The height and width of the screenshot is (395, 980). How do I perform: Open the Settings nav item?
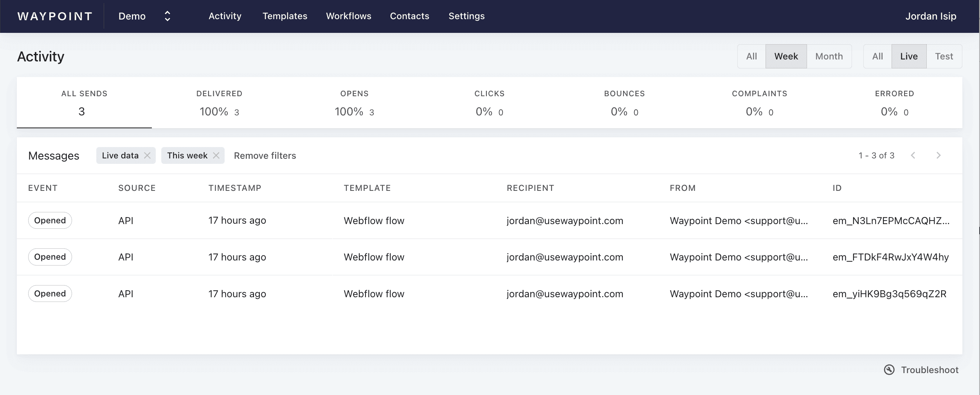[467, 16]
